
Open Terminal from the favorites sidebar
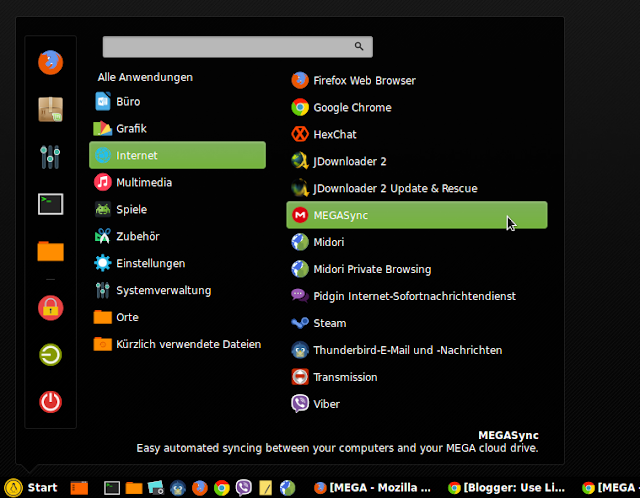point(50,204)
